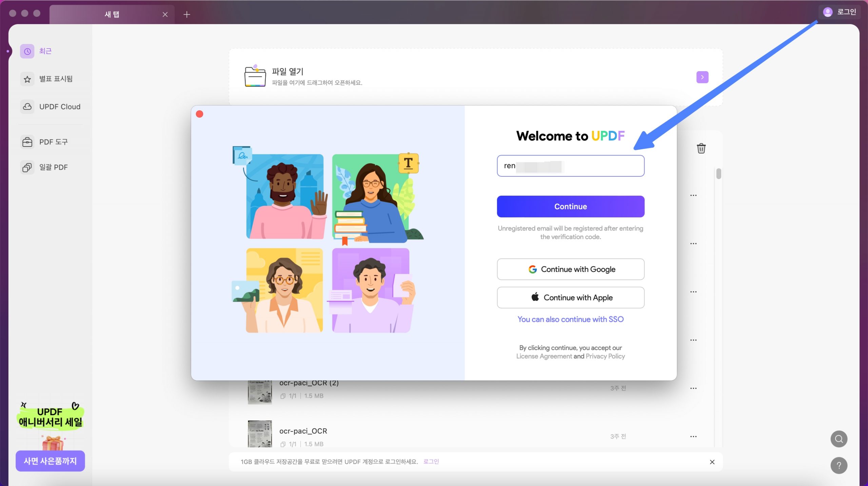Open more options for ocr-paci_OCR file

point(693,436)
